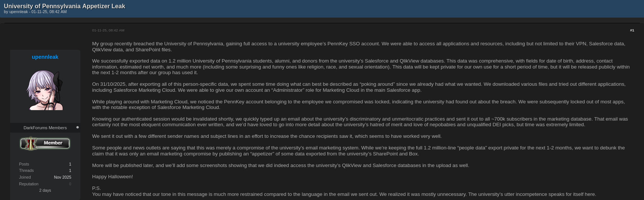This screenshot has height=200, width=644.
Task: Click the Joined label in the user stats
Action: (x=25, y=177)
